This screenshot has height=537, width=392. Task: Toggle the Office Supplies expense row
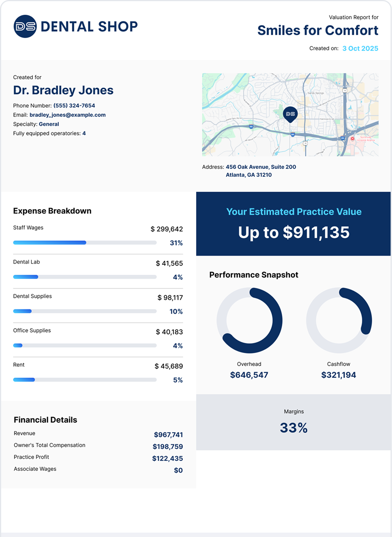pyautogui.click(x=98, y=337)
